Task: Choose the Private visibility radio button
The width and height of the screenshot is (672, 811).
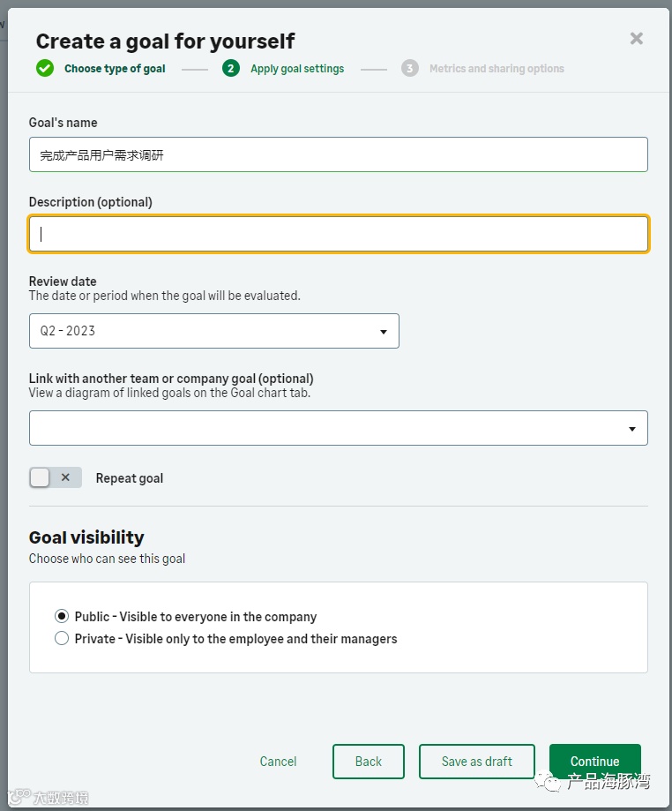Action: click(x=62, y=639)
